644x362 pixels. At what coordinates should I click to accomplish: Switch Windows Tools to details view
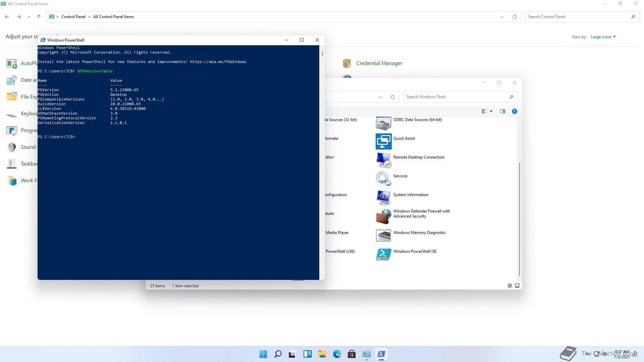point(510,286)
